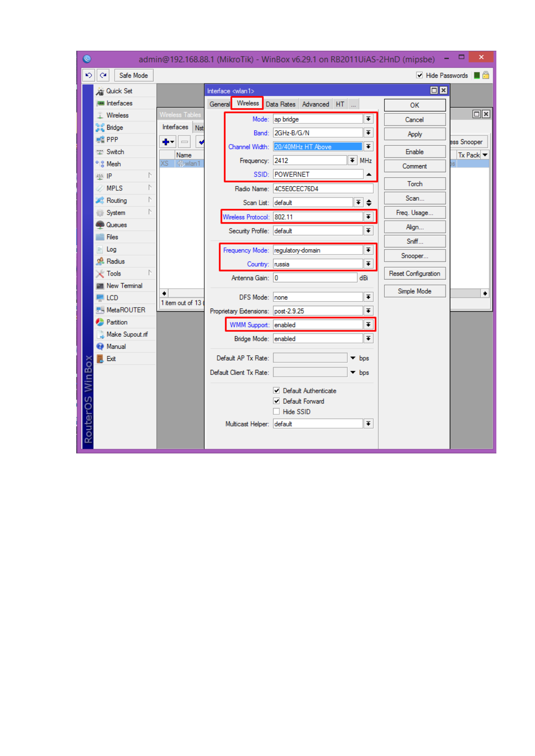This screenshot has width=535, height=756.
Task: Click the redo arrow in the top toolbar
Action: coord(103,75)
